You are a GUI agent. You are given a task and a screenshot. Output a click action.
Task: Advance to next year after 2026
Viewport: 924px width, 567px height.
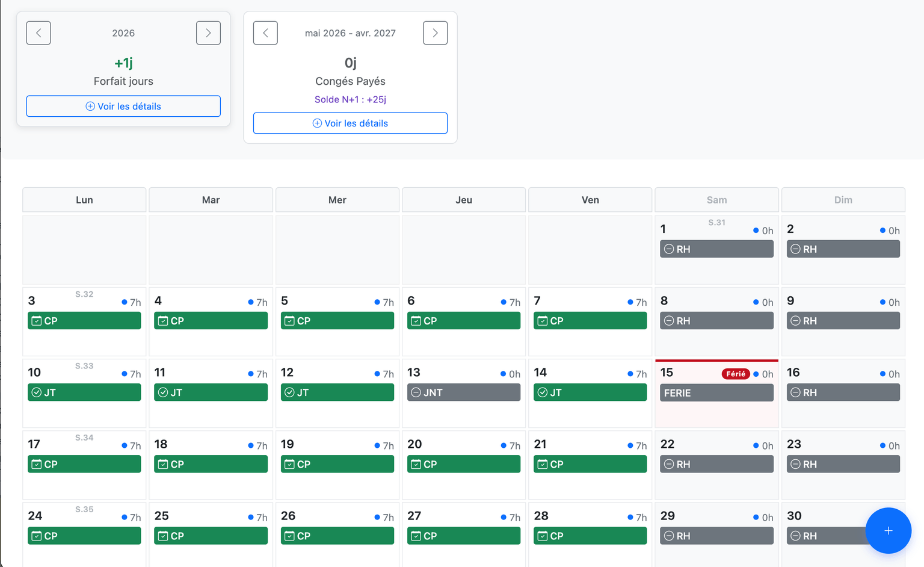pos(208,33)
